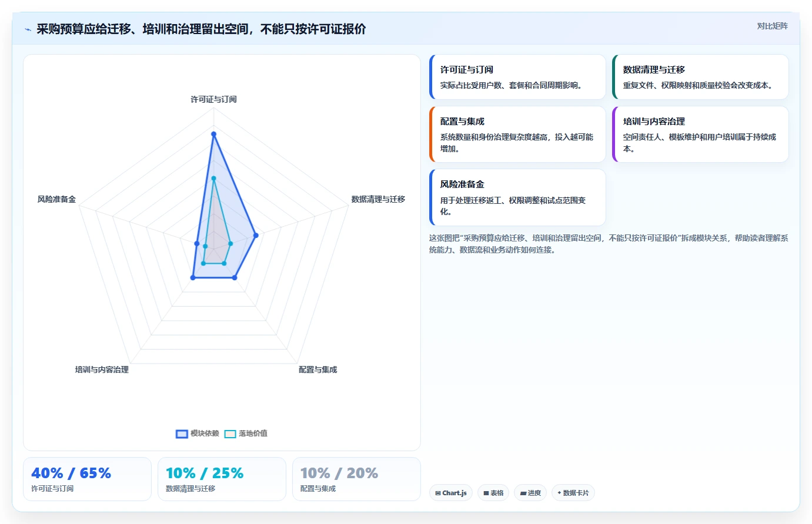Viewport: 812px width, 524px height.
Task: Click the 10% / 20% stat value
Action: (x=339, y=473)
